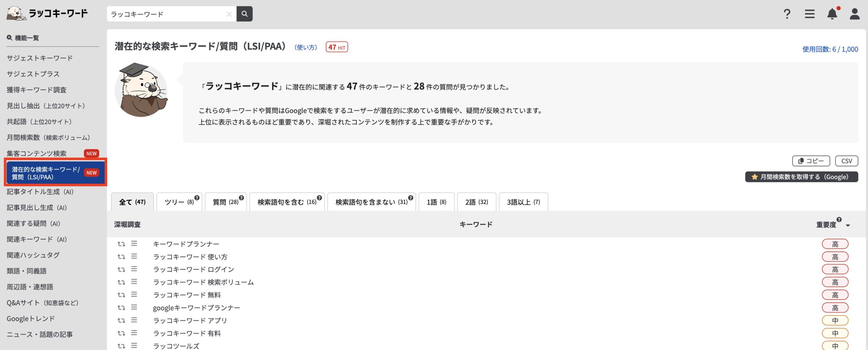Image resolution: width=868 pixels, height=350 pixels.
Task: Open list menu for ラッコキーワード ログイン row
Action: point(134,269)
